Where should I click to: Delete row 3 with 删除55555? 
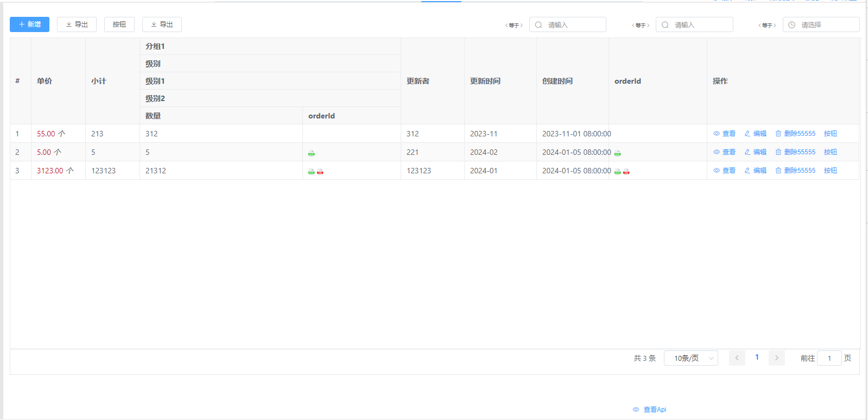795,171
